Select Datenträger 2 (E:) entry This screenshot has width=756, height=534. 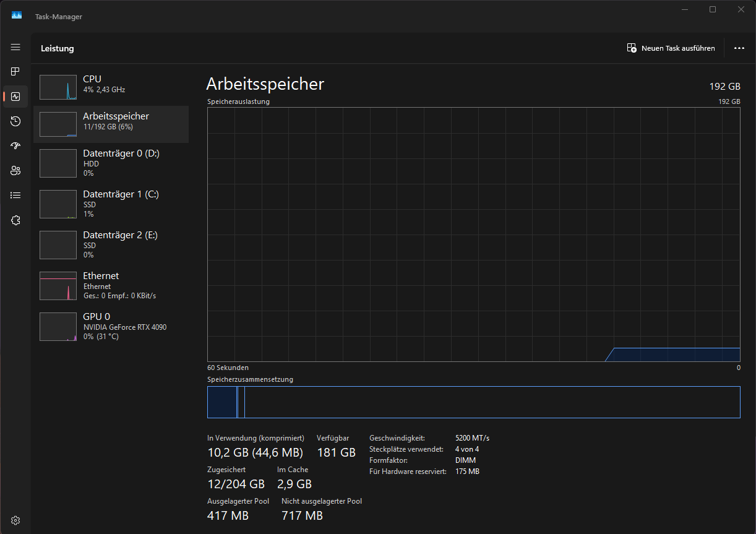[111, 244]
